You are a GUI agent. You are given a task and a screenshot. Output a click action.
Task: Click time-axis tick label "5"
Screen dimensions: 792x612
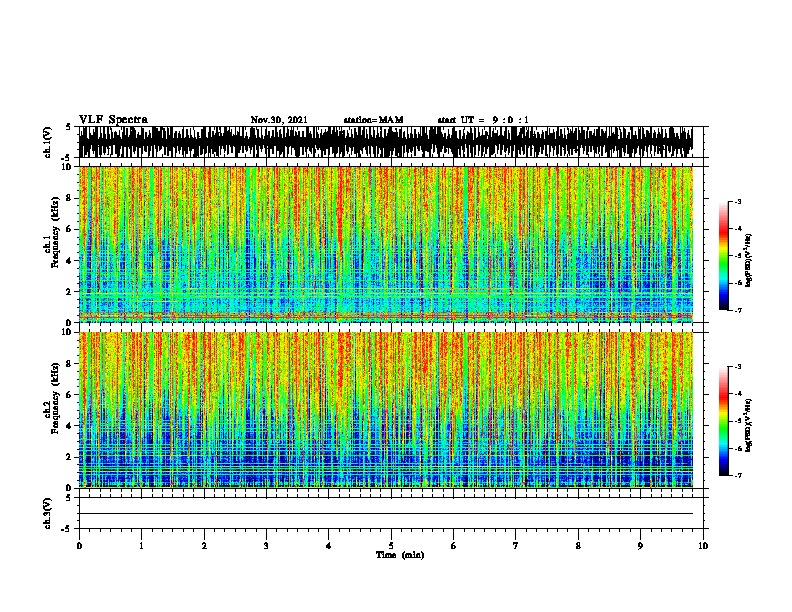[391, 545]
